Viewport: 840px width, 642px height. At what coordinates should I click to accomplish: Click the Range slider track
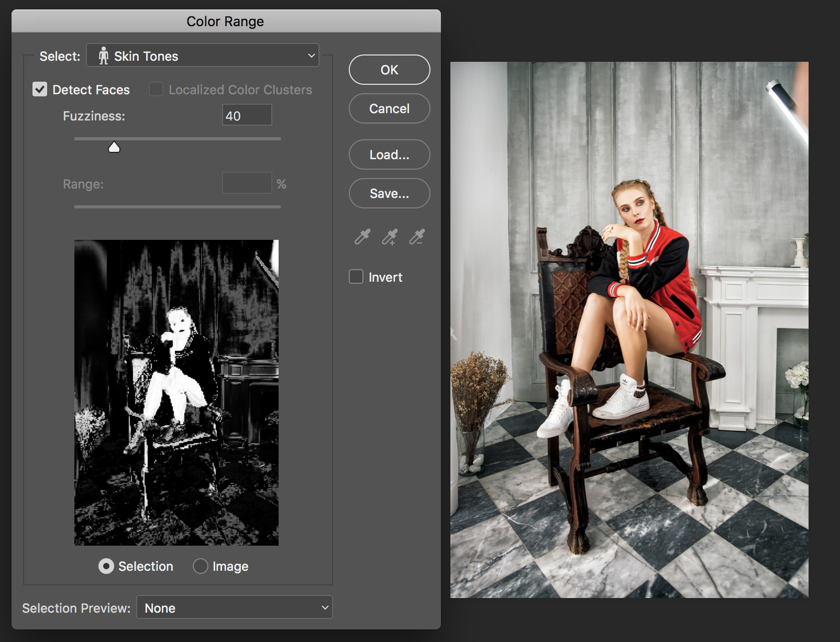(x=177, y=207)
